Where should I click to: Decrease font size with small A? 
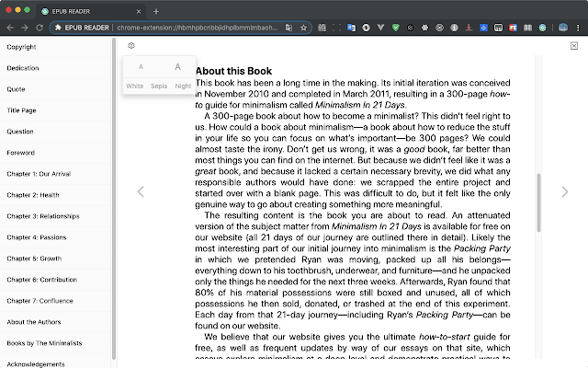pos(141,67)
